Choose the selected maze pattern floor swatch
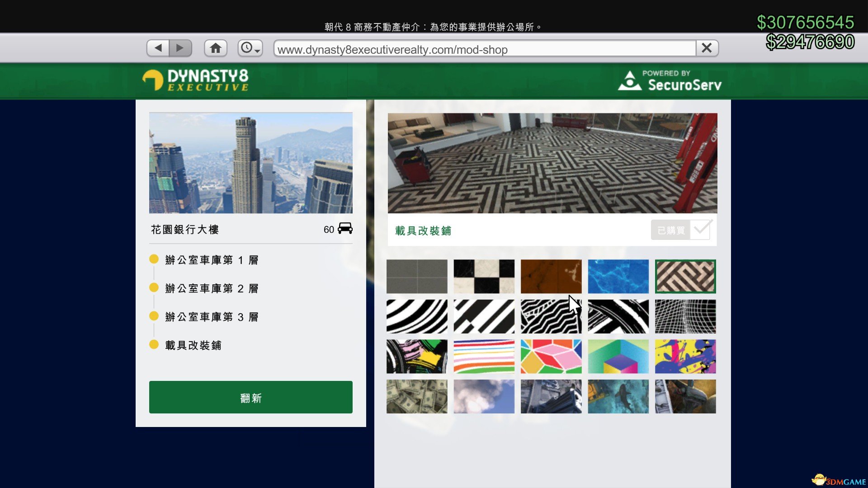868x488 pixels. (x=685, y=277)
